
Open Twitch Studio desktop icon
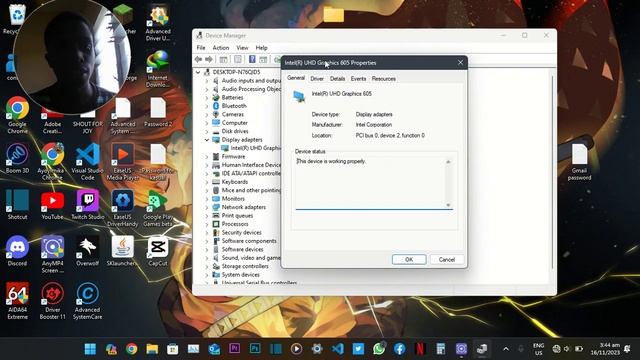[87, 205]
